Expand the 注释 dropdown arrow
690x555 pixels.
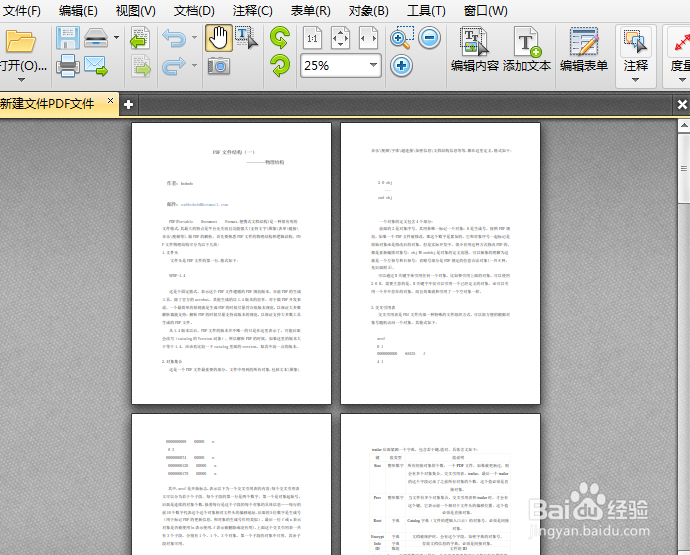[635, 80]
